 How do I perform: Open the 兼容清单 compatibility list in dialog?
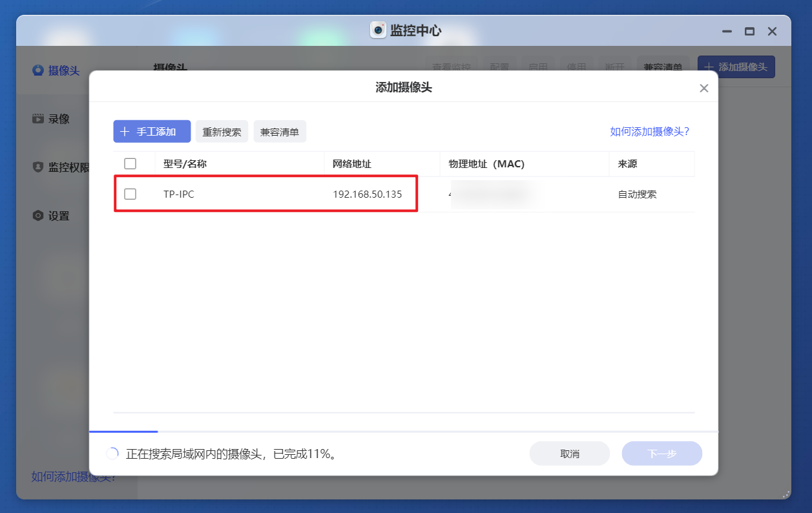[280, 131]
